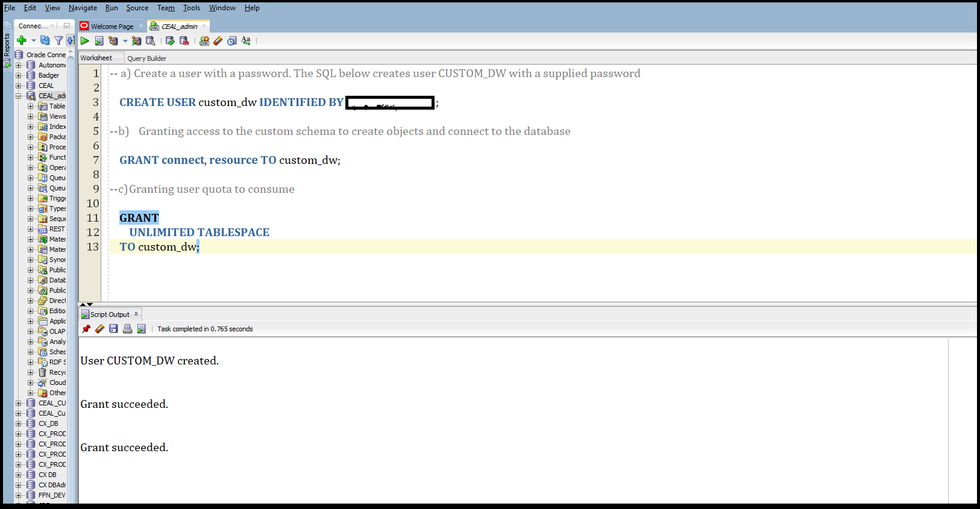Refresh the Connections tree
Viewport: 980px width, 509px height.
45,40
